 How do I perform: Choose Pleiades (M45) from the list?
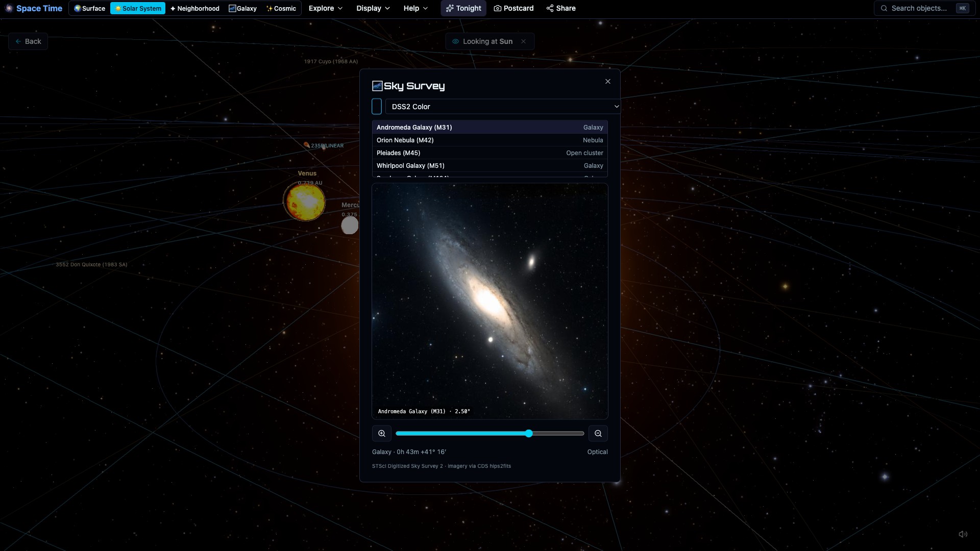[x=490, y=153]
